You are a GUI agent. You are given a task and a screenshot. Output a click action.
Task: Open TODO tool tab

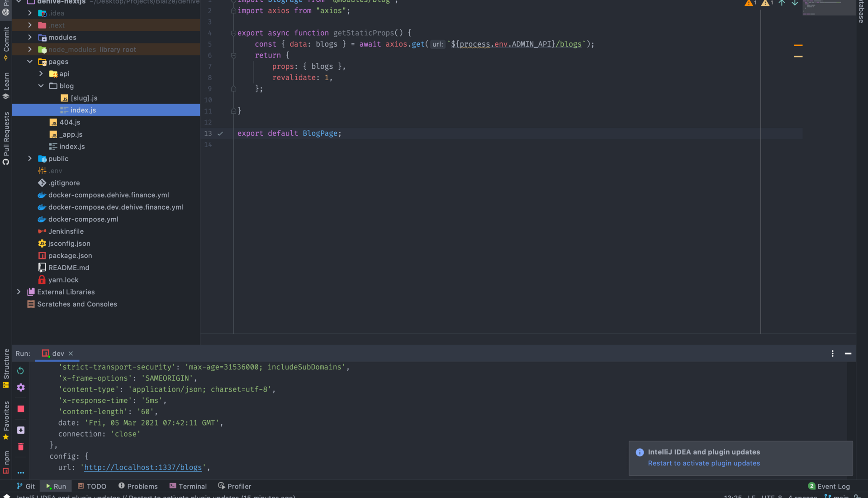click(92, 486)
